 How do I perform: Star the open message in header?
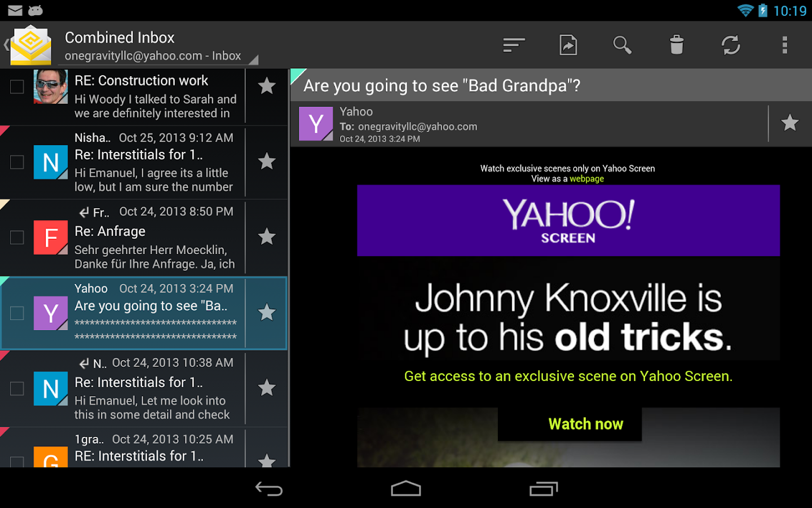[790, 122]
